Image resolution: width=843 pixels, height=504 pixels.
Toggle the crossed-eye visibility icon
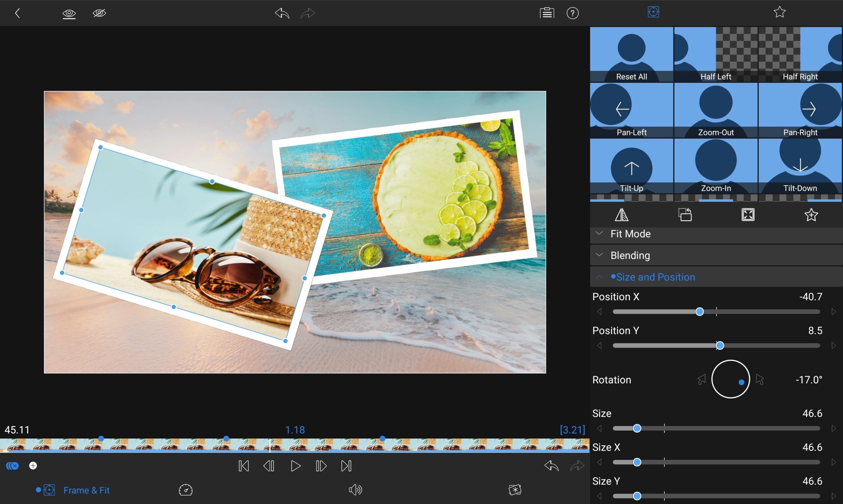[x=99, y=13]
